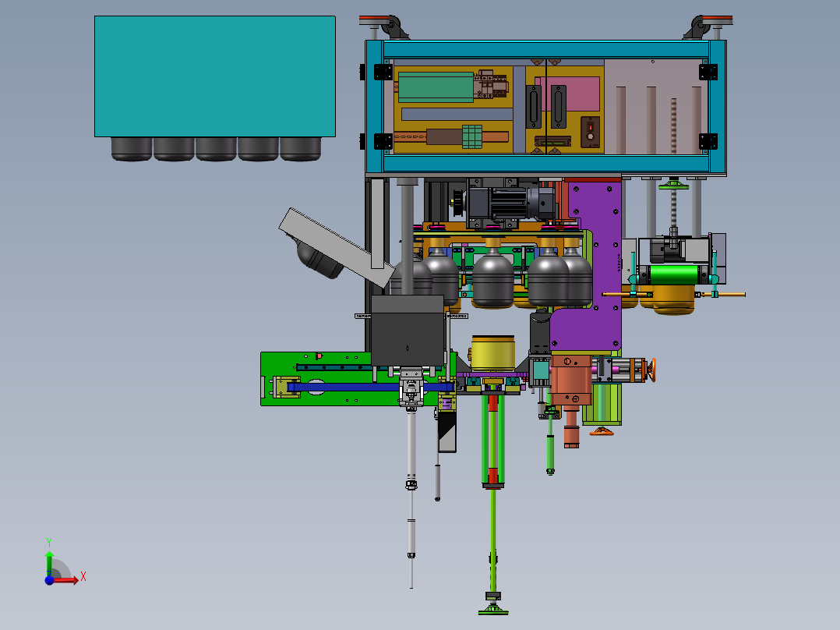This screenshot has width=840, height=630.
Task: Select the threaded lead screw in the cabinet
Action: pyautogui.click(x=673, y=126)
